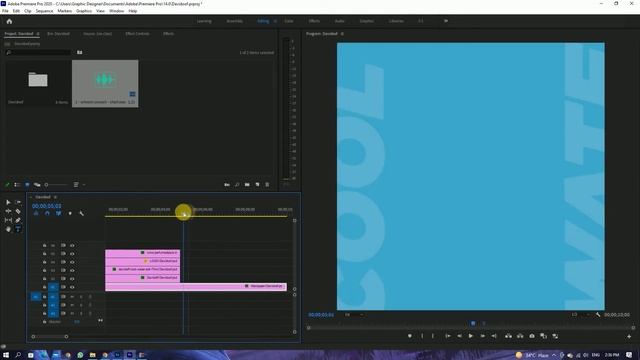Play the sequence in Program monitor
This screenshot has height=360, width=640.
point(471,336)
